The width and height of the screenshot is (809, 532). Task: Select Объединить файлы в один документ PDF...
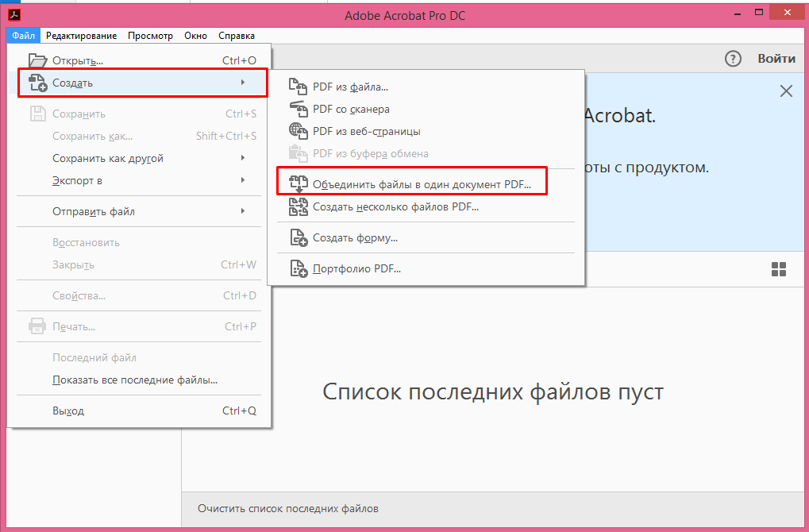click(426, 184)
